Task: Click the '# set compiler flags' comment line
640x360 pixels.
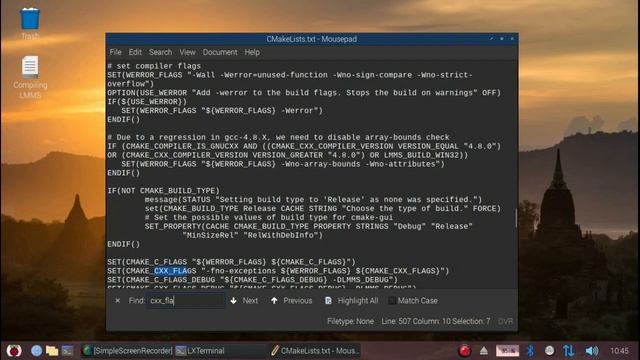Action: point(154,66)
